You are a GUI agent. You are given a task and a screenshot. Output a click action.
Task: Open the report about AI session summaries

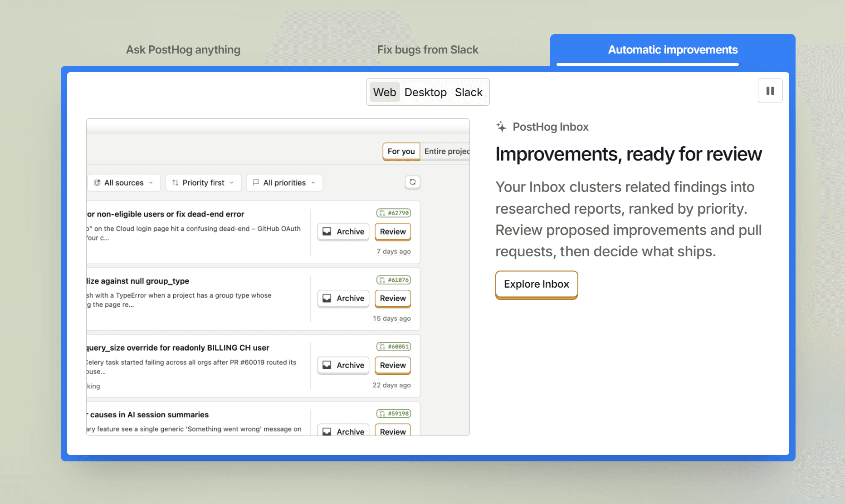pyautogui.click(x=148, y=415)
